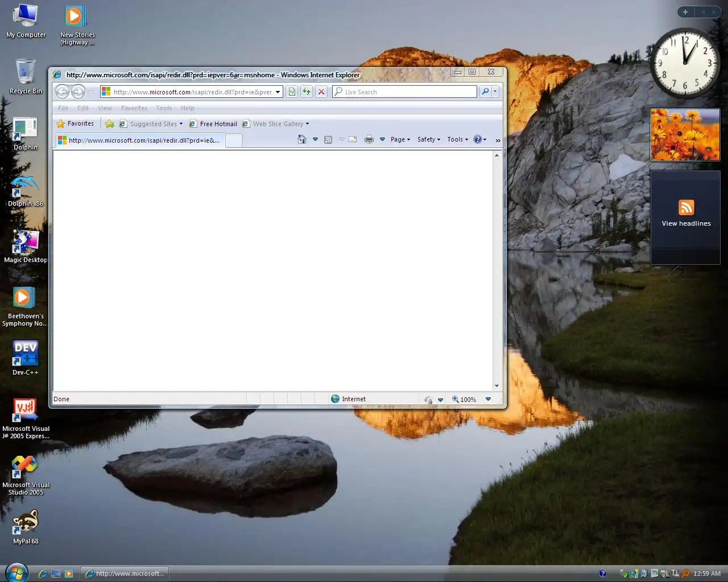Click Show Desktop in Quick Launch
728x582 pixels.
56,573
